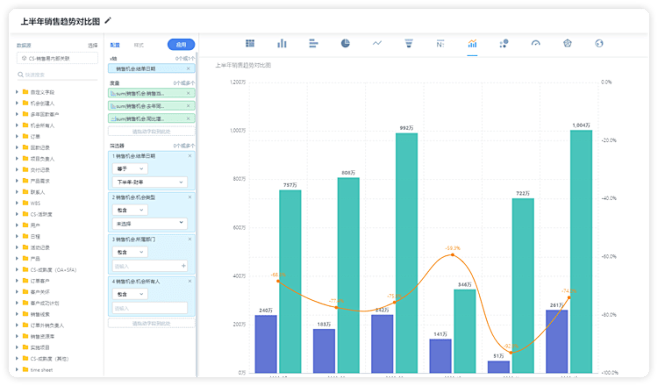This screenshot has height=386, width=658.
Task: Pick the line chart icon
Action: (x=377, y=43)
